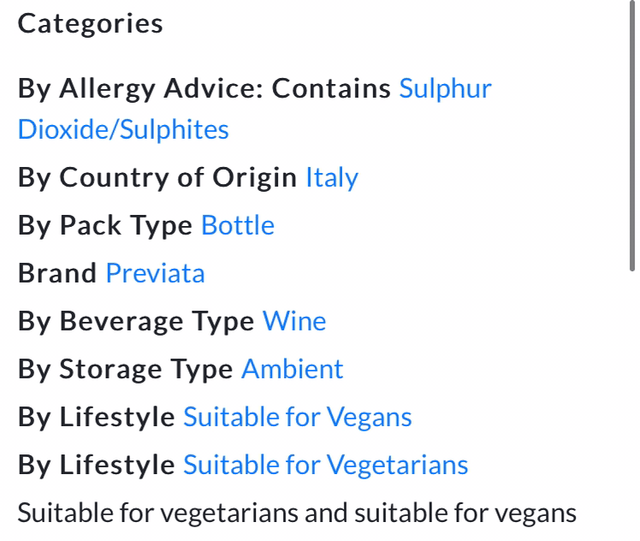Select the Bottle pack type link

click(x=238, y=226)
